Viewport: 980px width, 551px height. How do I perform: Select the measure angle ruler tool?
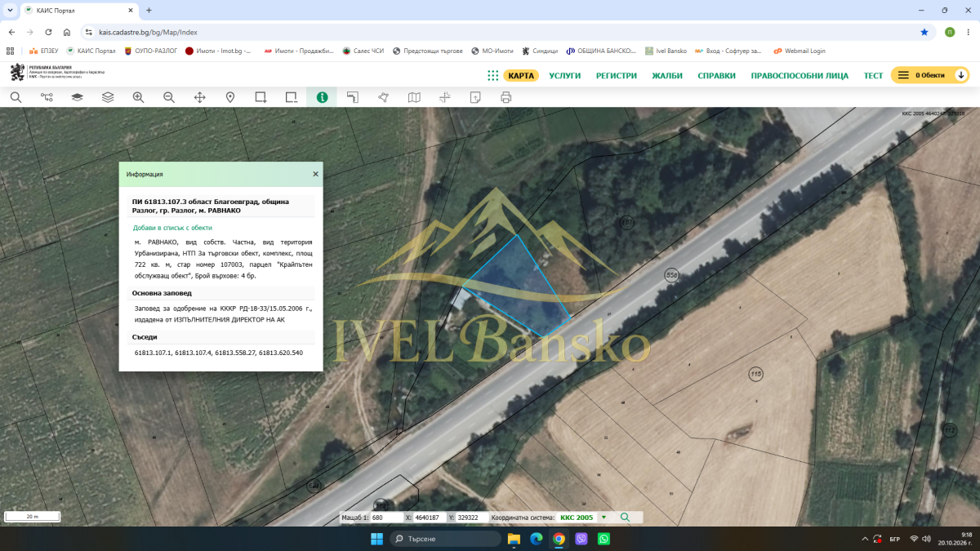(353, 97)
